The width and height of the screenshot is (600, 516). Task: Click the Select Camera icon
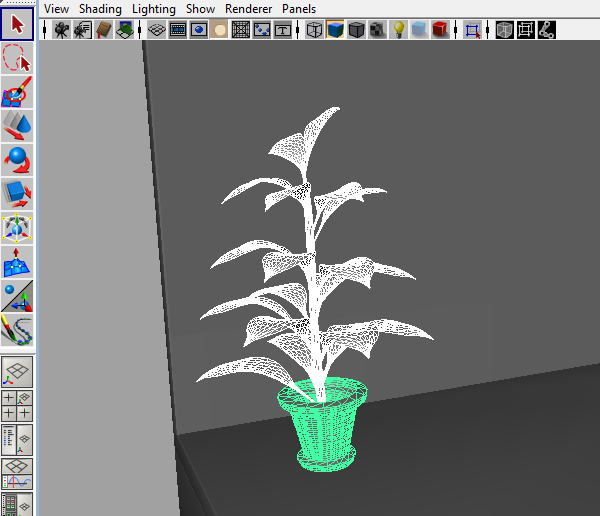[x=61, y=29]
